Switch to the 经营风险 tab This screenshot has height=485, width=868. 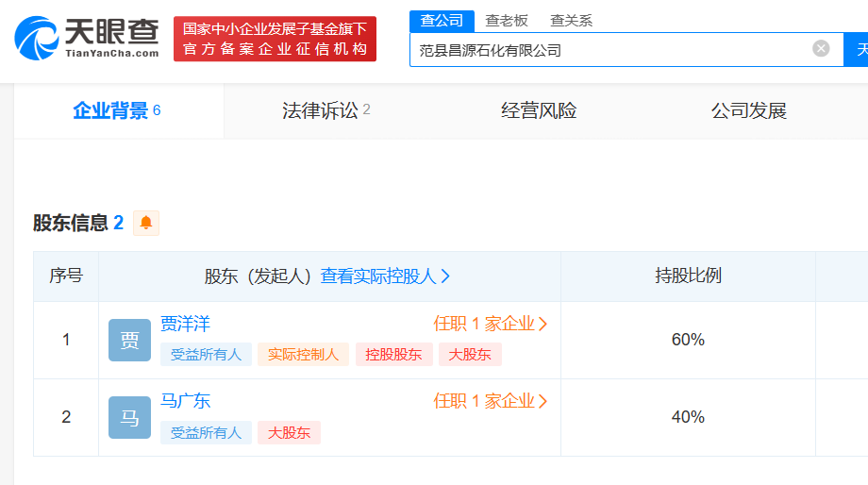click(x=539, y=110)
